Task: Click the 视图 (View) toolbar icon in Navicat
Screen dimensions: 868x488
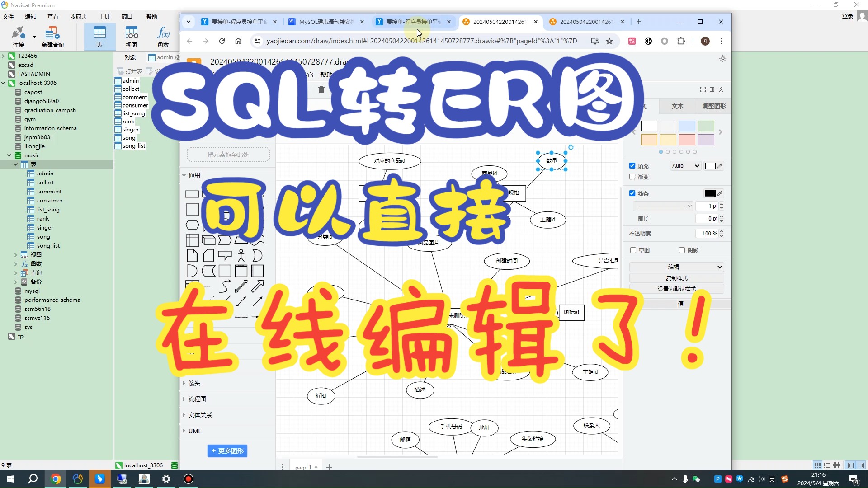Action: tap(132, 37)
